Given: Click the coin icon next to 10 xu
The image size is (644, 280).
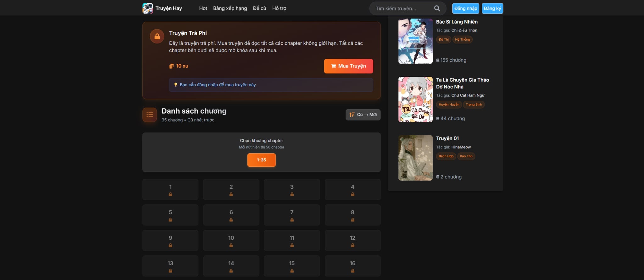Looking at the screenshot, I should coord(171,66).
